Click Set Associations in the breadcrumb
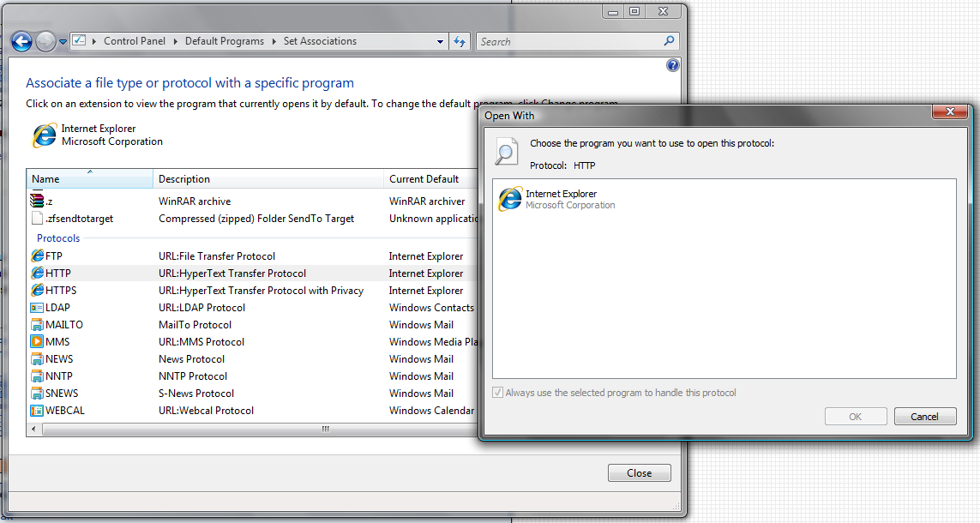This screenshot has height=523, width=980. [320, 40]
